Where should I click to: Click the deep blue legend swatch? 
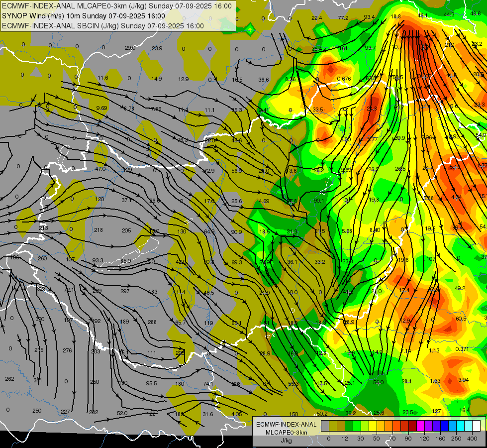pyautogui.click(x=445, y=426)
